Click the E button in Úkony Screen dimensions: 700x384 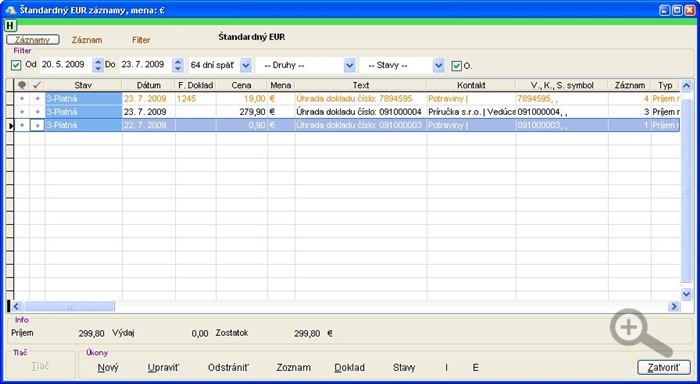tap(475, 367)
